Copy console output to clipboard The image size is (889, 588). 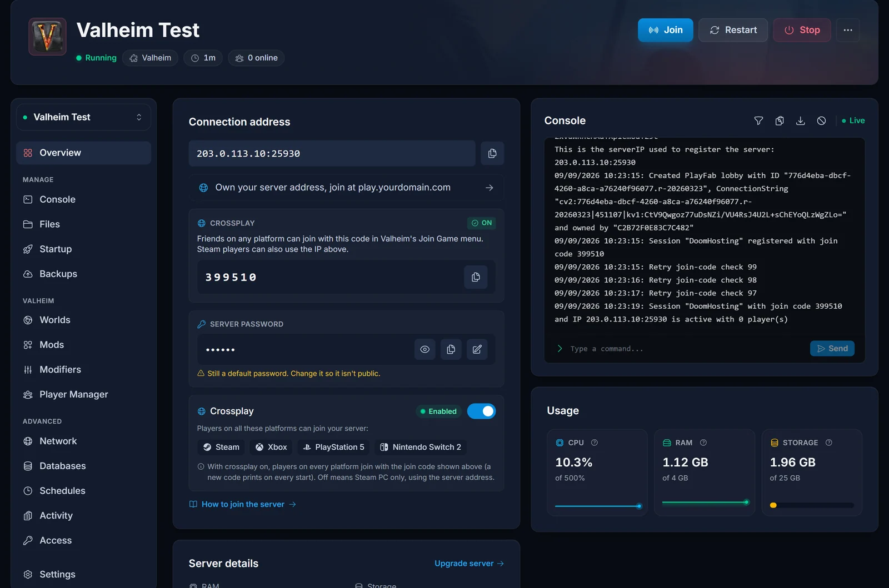(x=780, y=120)
